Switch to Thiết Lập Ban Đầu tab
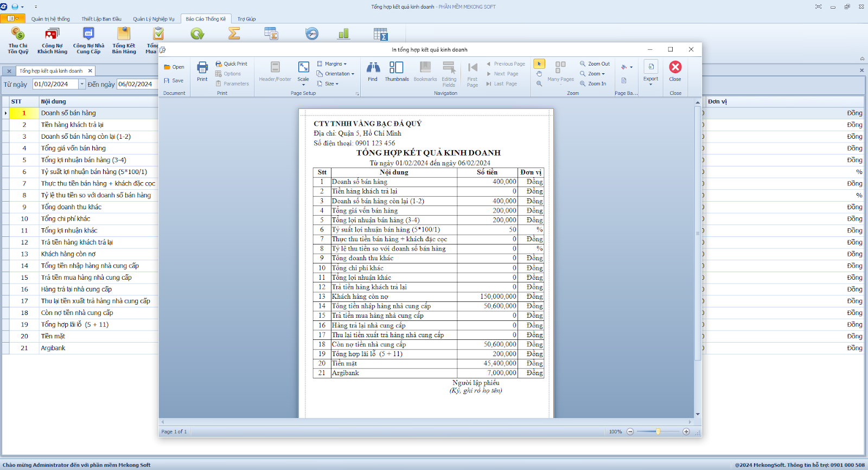This screenshot has width=868, height=470. tap(101, 19)
